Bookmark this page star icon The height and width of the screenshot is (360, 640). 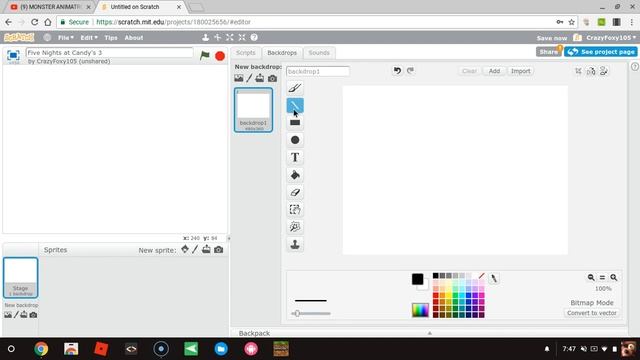point(571,22)
